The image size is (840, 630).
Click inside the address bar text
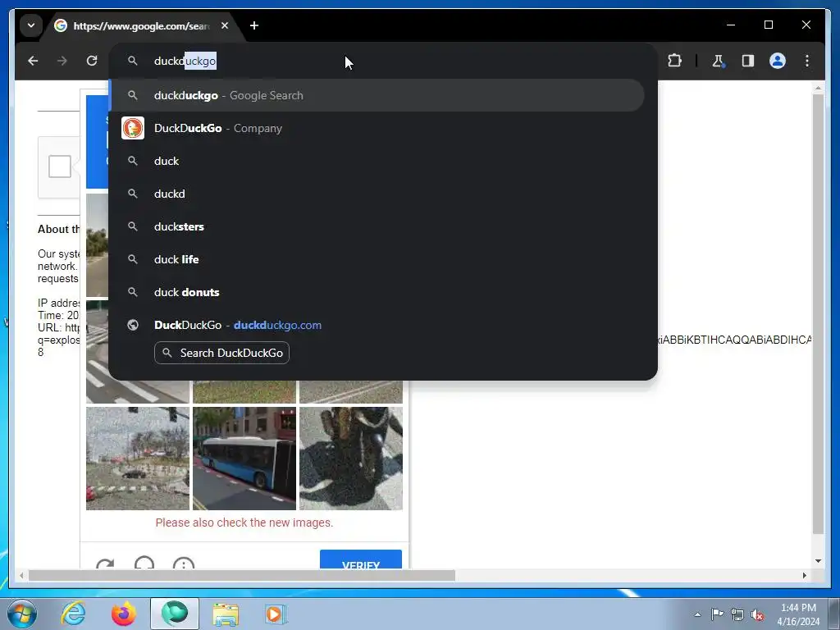[185, 61]
